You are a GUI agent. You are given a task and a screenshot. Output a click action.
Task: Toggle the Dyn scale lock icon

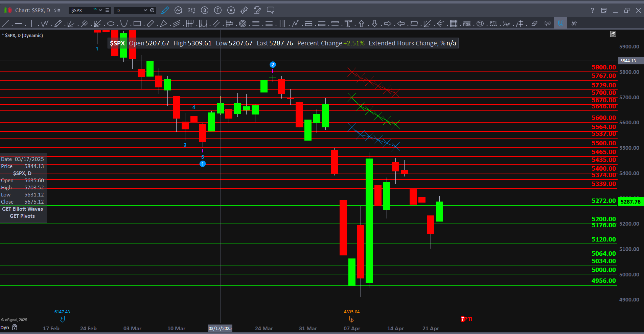15,328
